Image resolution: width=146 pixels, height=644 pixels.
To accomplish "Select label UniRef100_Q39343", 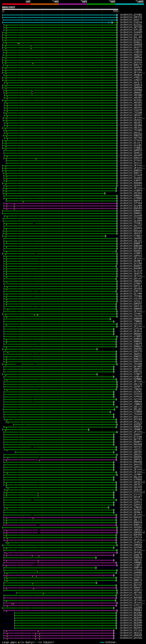I will pos(131,575).
